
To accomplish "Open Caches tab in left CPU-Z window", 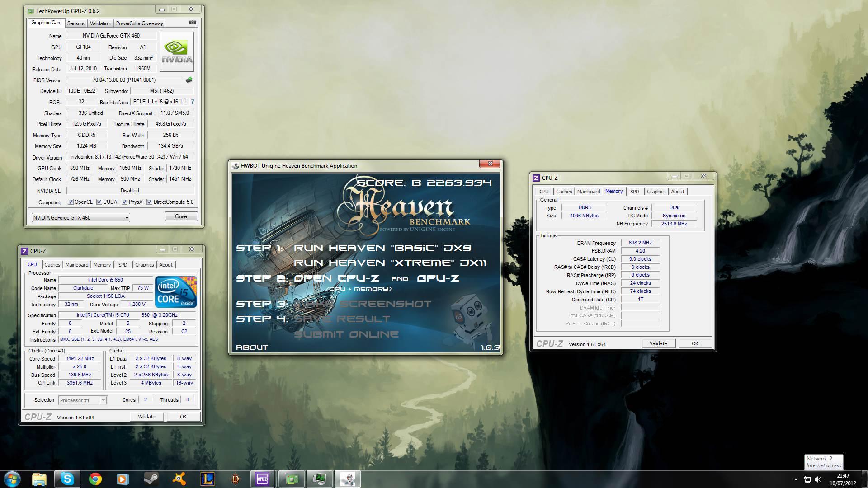I will 52,265.
